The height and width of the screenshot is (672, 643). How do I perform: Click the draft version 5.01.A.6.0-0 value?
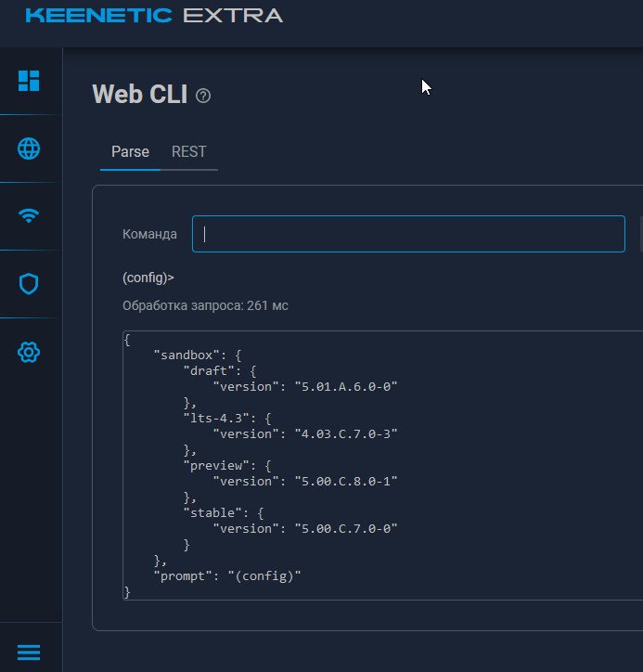pos(345,386)
